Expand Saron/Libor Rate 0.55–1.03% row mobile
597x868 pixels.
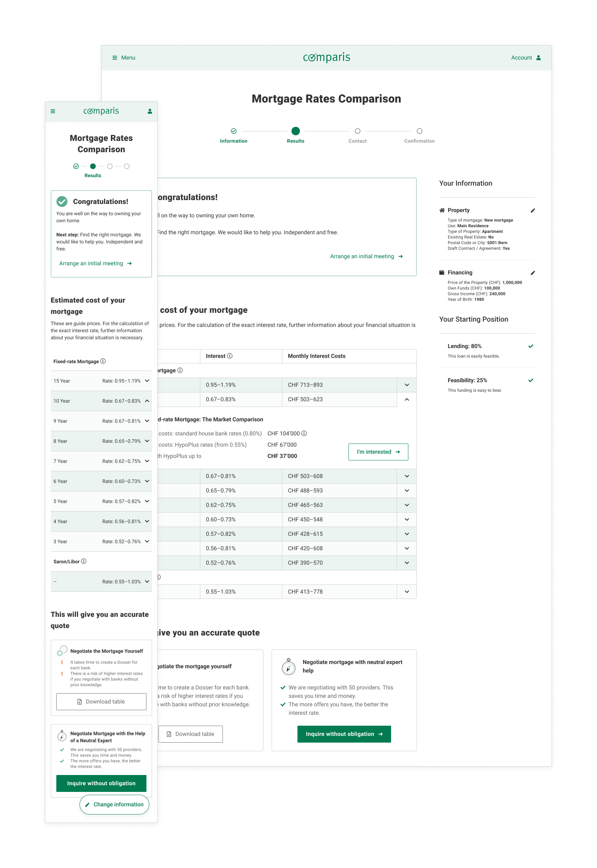[x=101, y=582]
